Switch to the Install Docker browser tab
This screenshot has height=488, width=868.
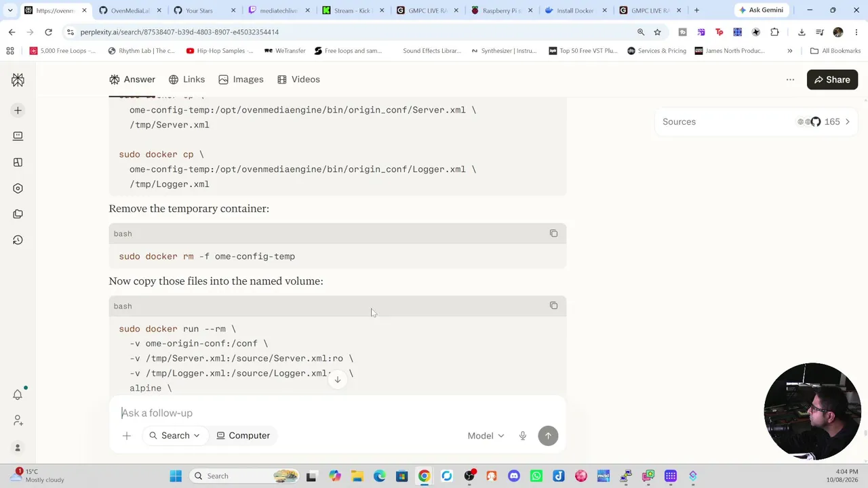(x=574, y=10)
